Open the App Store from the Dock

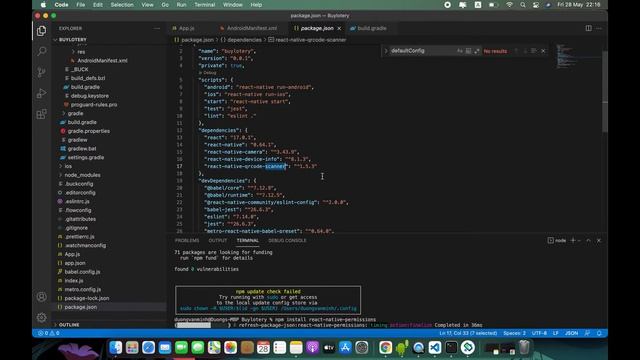345,348
